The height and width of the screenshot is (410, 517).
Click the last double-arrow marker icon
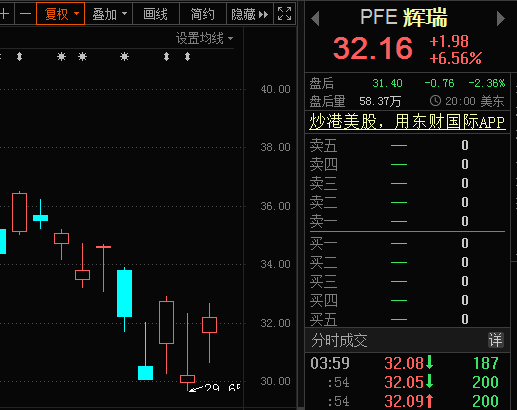click(x=187, y=57)
